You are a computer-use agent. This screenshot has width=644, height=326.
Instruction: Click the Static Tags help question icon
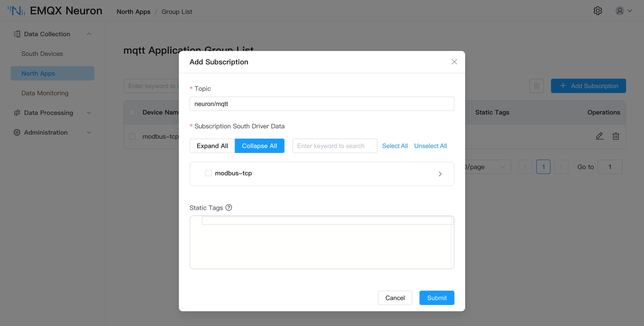[229, 207]
